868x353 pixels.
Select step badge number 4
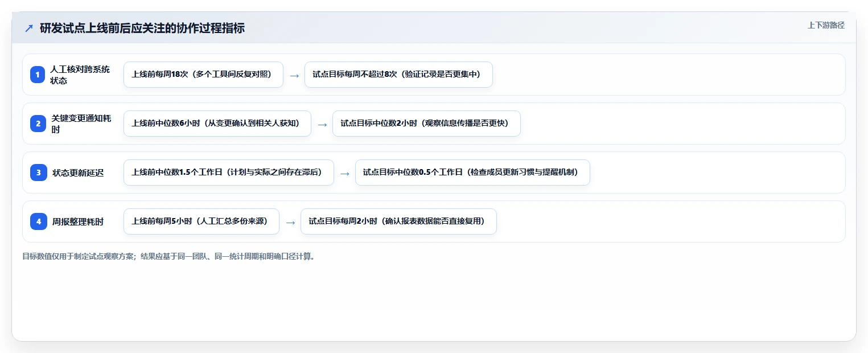pyautogui.click(x=39, y=221)
